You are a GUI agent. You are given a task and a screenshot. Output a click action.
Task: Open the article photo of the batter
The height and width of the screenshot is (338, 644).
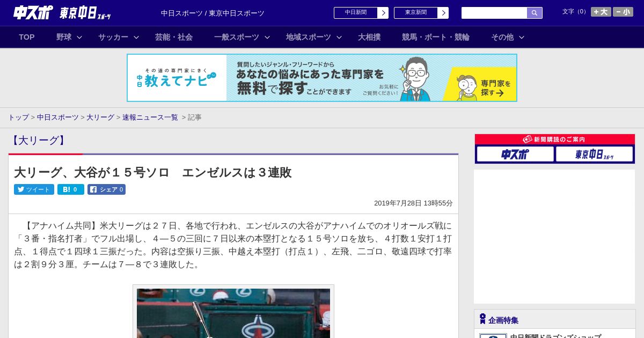click(x=233, y=313)
